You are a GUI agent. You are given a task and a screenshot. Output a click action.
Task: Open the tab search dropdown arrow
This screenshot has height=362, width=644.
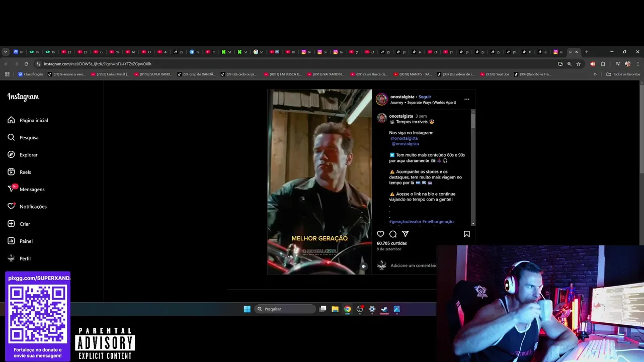click(6, 52)
